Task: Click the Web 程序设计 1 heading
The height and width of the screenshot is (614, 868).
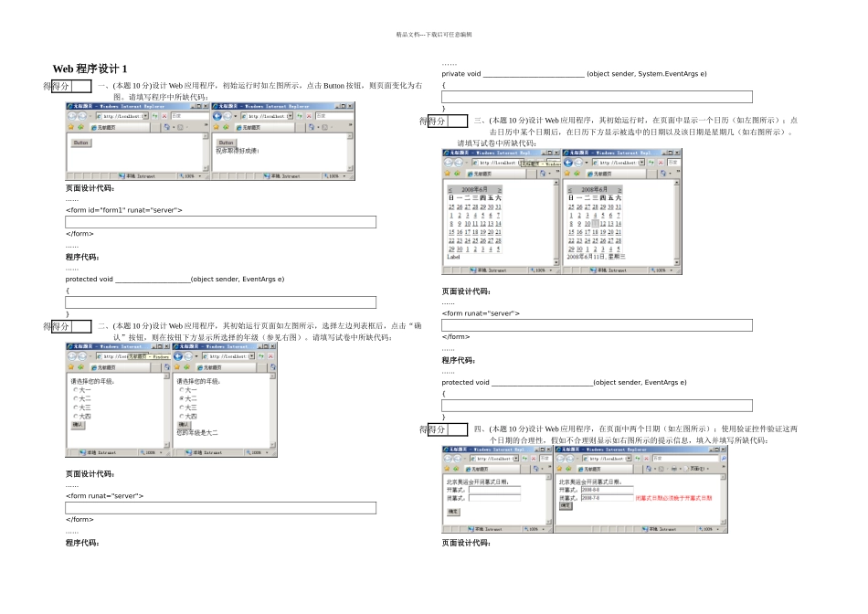Action: pos(90,69)
